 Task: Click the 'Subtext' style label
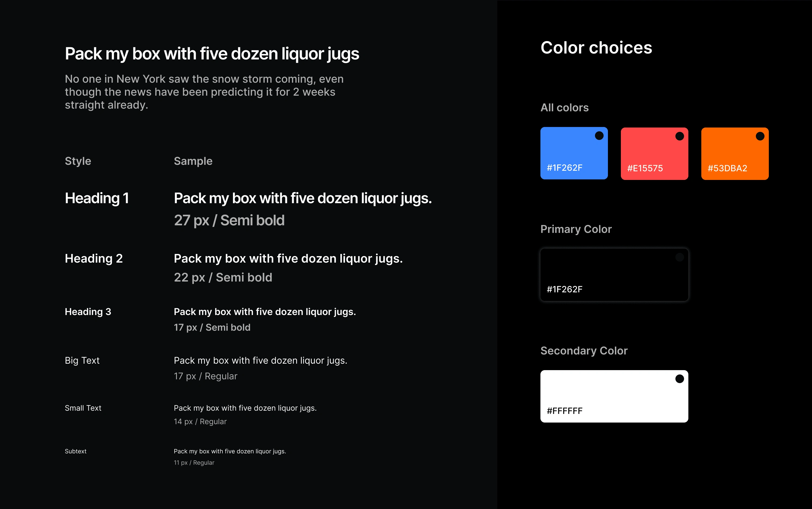pyautogui.click(x=75, y=451)
